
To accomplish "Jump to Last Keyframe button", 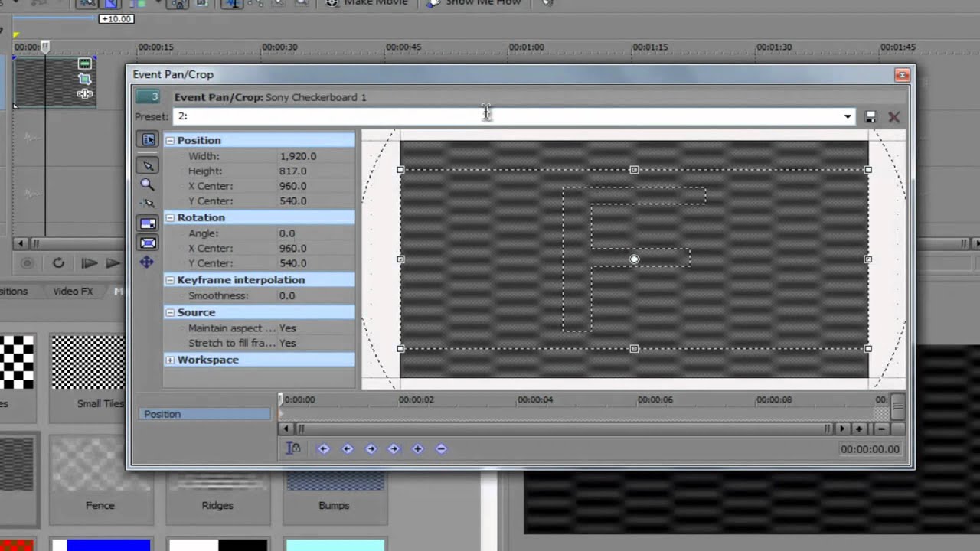I will click(394, 449).
